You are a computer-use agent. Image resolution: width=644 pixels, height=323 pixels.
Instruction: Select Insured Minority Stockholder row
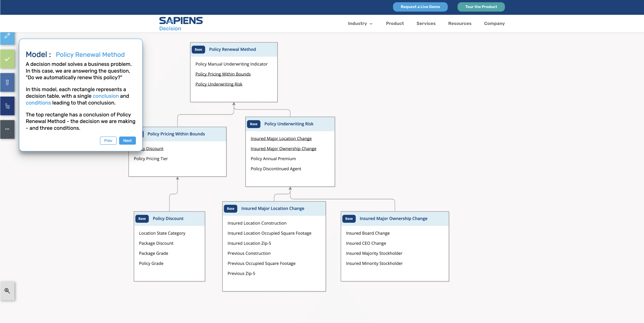tap(374, 263)
